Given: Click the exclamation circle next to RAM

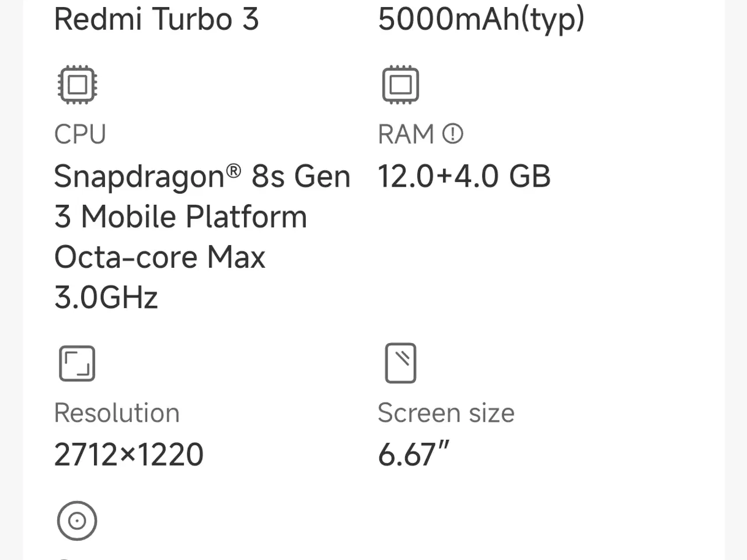Looking at the screenshot, I should click(x=452, y=134).
